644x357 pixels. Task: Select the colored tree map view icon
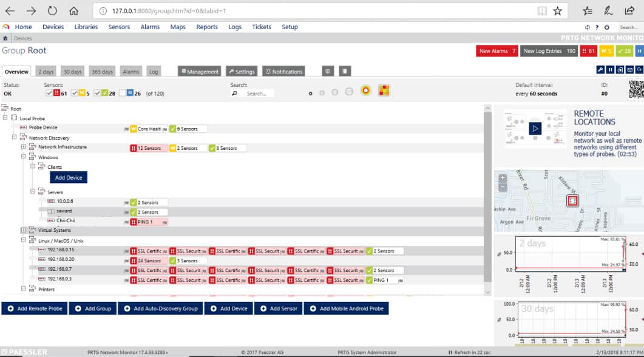[x=384, y=90]
